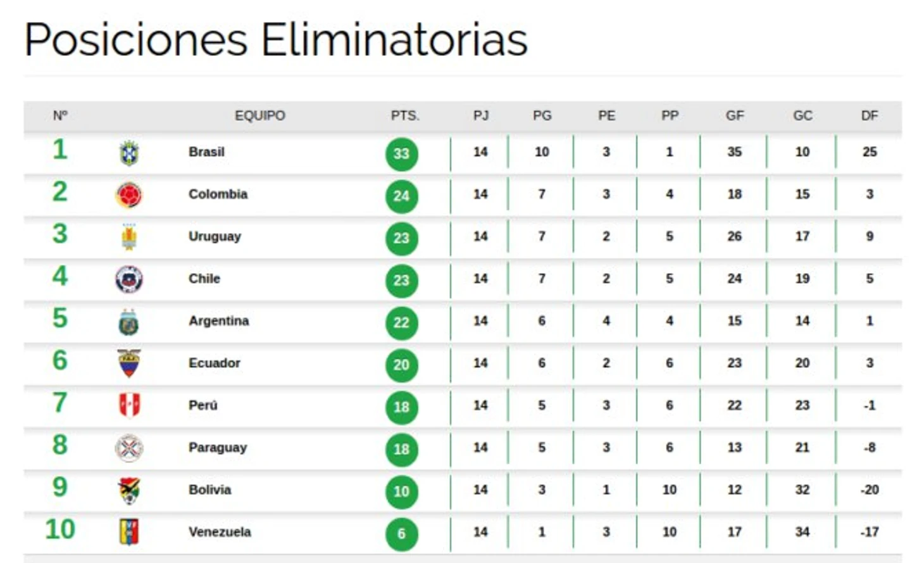
Task: Open the Brasil team name link
Action: [206, 152]
